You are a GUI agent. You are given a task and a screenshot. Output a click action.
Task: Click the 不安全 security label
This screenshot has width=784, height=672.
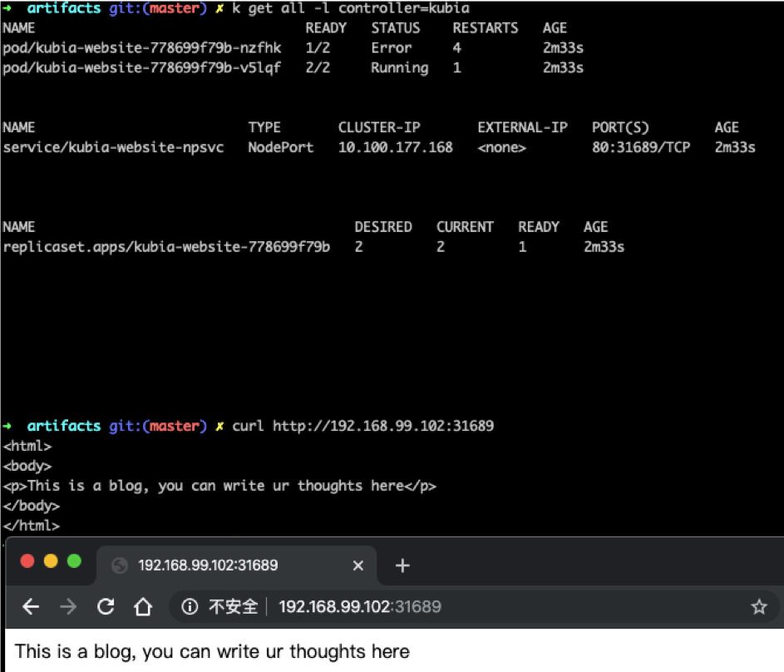(233, 607)
